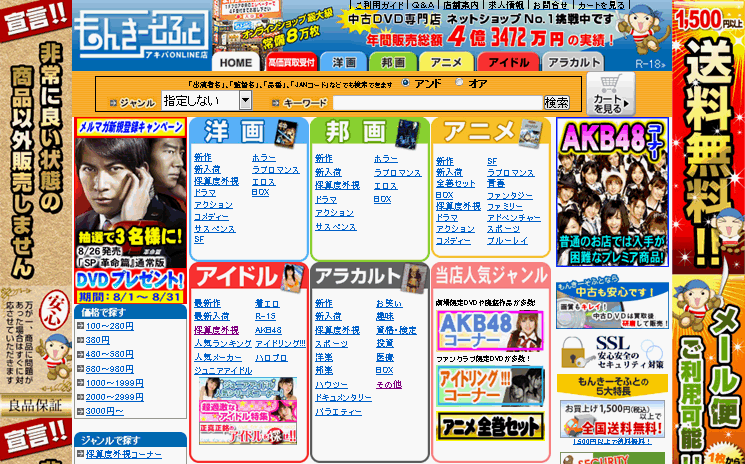This screenshot has width=745, height=464.
Task: Open the 100〜280円 price link
Action: [x=110, y=326]
